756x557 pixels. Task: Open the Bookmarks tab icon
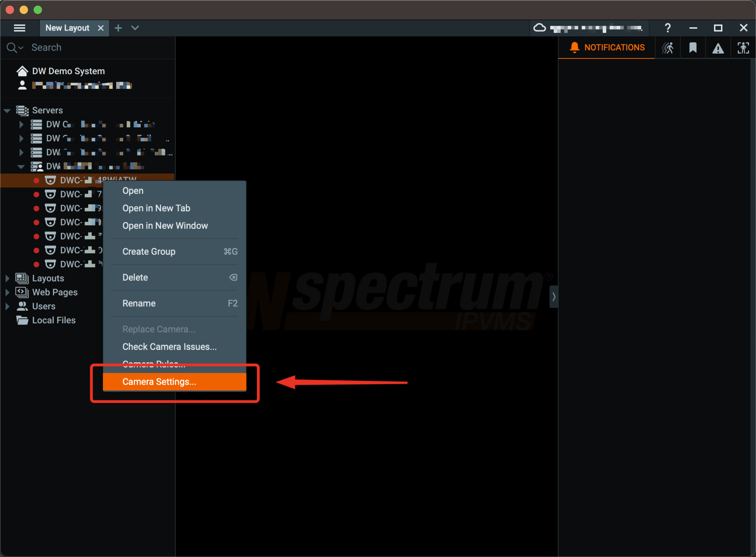pyautogui.click(x=693, y=48)
